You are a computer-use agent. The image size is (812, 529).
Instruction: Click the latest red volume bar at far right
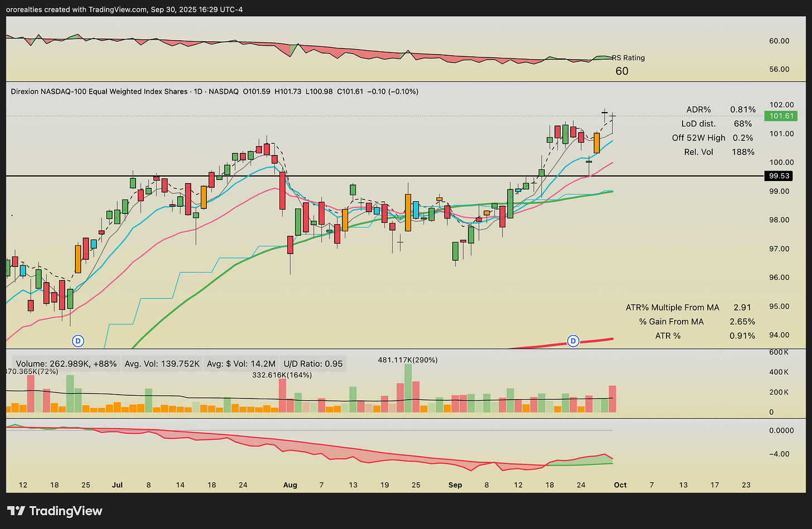[612, 399]
